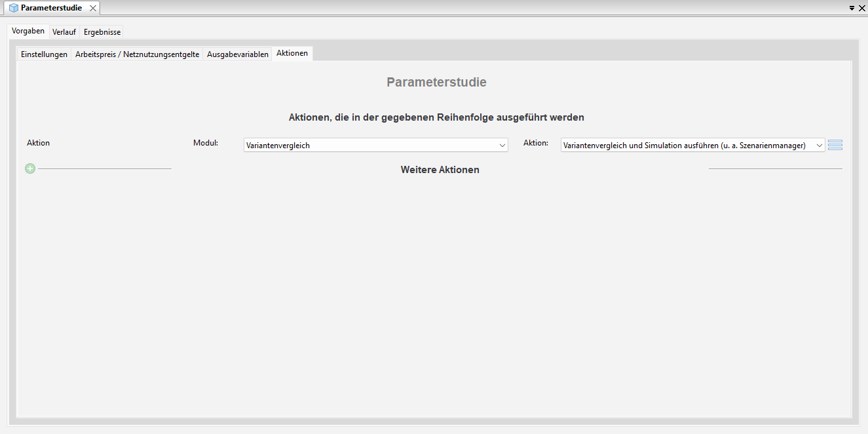Expand the Modul dropdown arrow
The image size is (868, 434).
pos(502,146)
